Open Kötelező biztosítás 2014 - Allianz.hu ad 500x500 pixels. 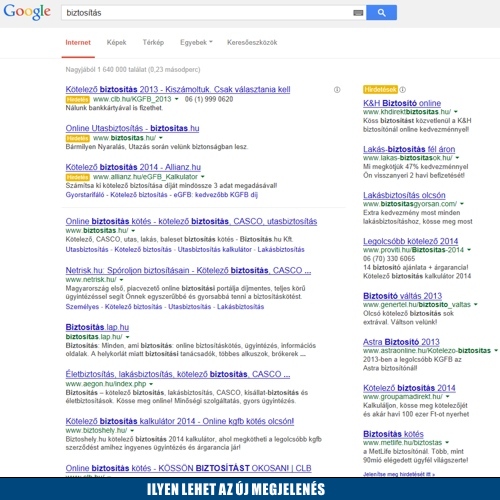(133, 167)
